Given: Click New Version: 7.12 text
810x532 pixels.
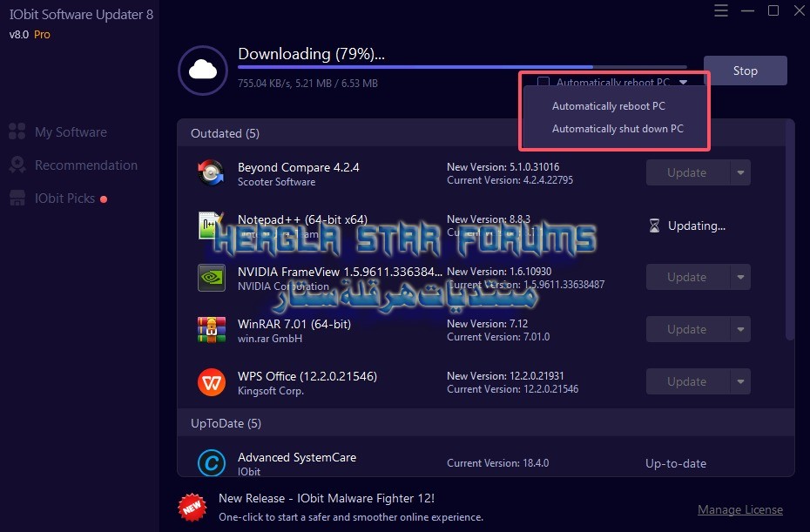Looking at the screenshot, I should pos(487,323).
